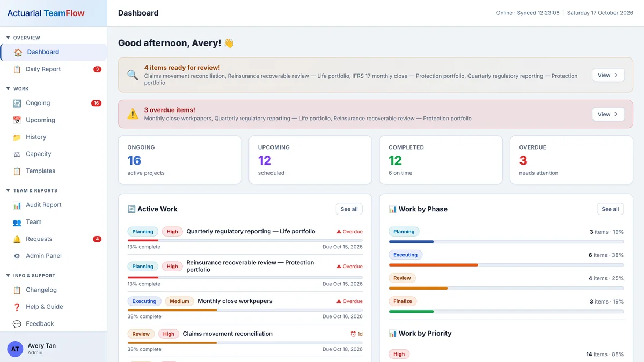The width and height of the screenshot is (644, 362).
Task: Collapse the Overview sidebar section
Action: tap(23, 38)
